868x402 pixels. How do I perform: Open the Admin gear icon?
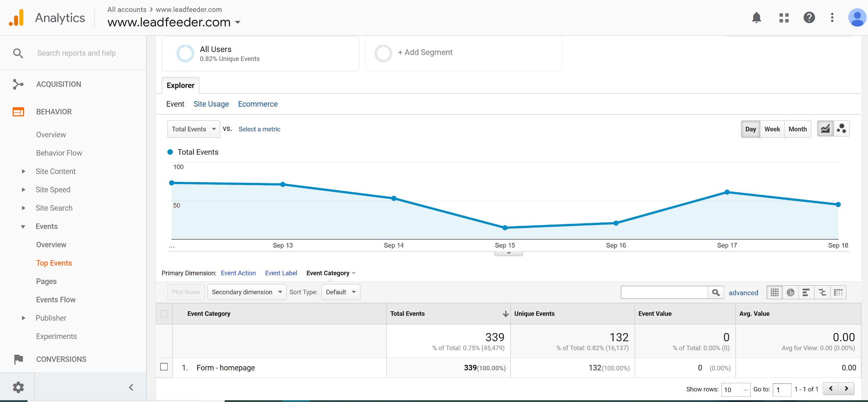[x=18, y=387]
